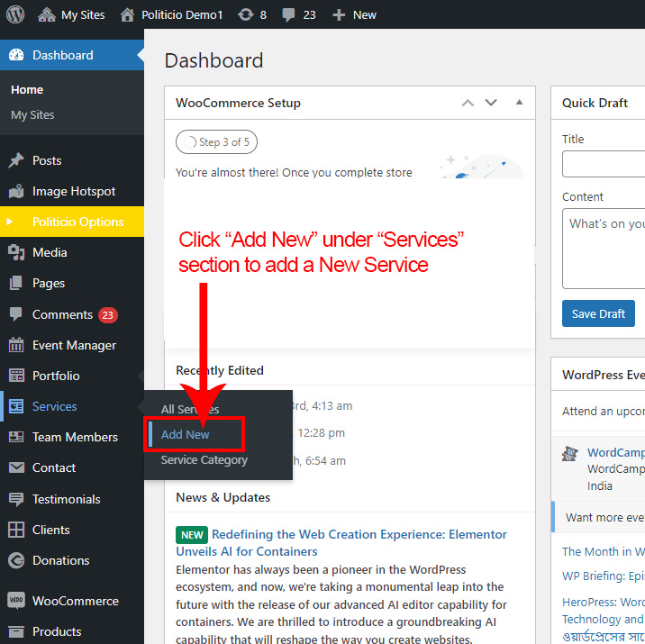This screenshot has height=644, width=645.
Task: Click the Testimonials icon in sidebar
Action: 16,499
